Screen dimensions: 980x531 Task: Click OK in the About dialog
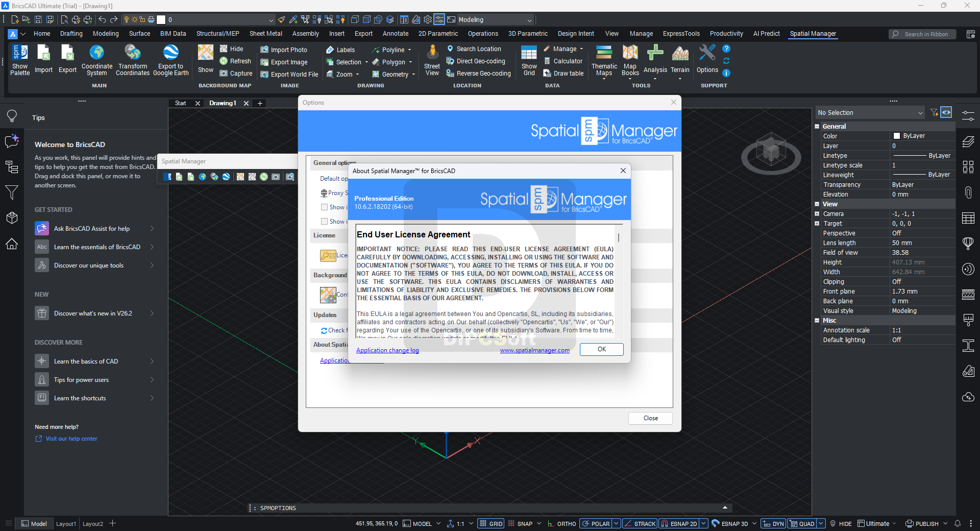point(602,349)
